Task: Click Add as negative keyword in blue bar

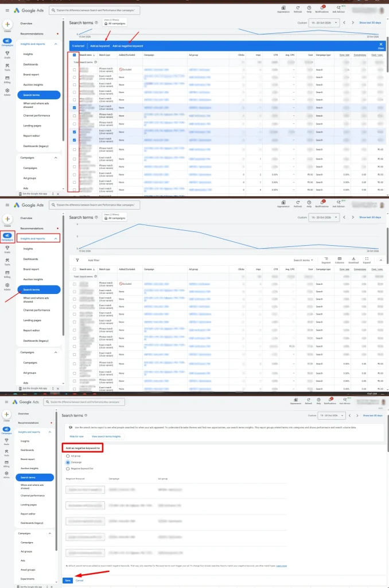Action: tap(128, 46)
